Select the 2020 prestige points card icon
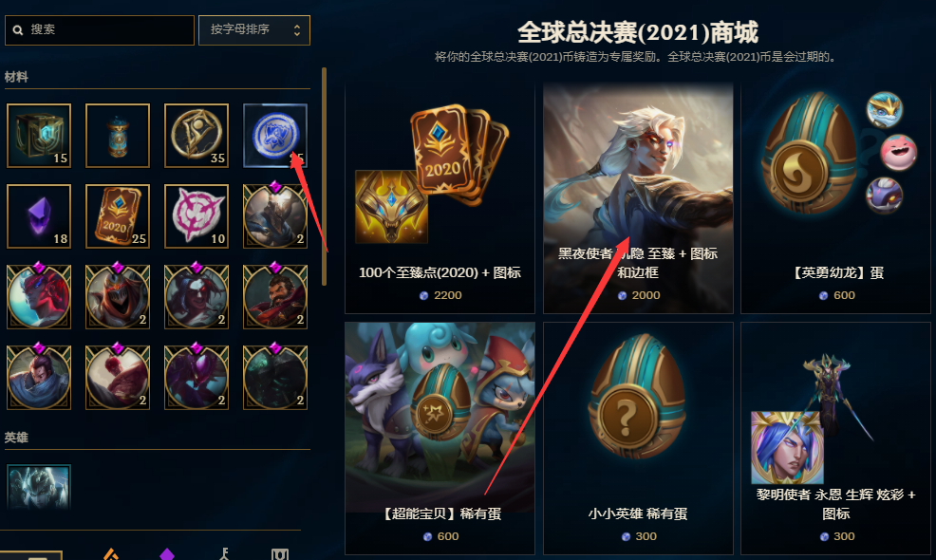This screenshot has height=560, width=936. (118, 216)
